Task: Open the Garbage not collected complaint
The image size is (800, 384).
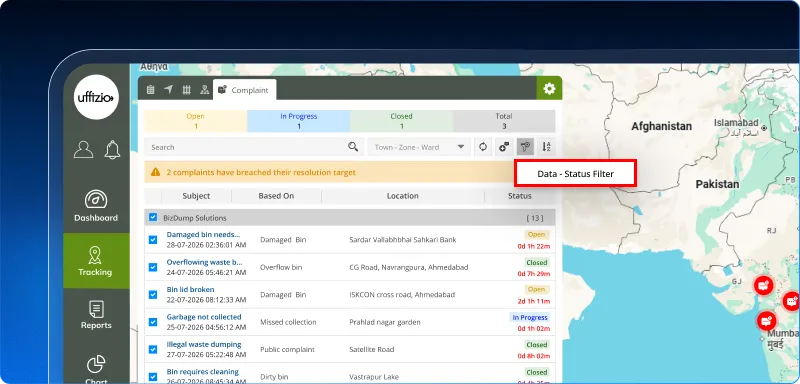Action: click(x=204, y=317)
